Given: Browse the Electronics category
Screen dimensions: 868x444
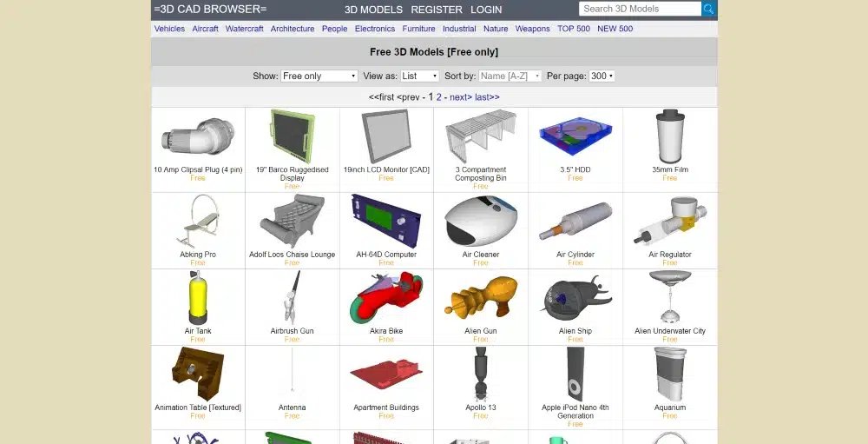Looking at the screenshot, I should [375, 29].
